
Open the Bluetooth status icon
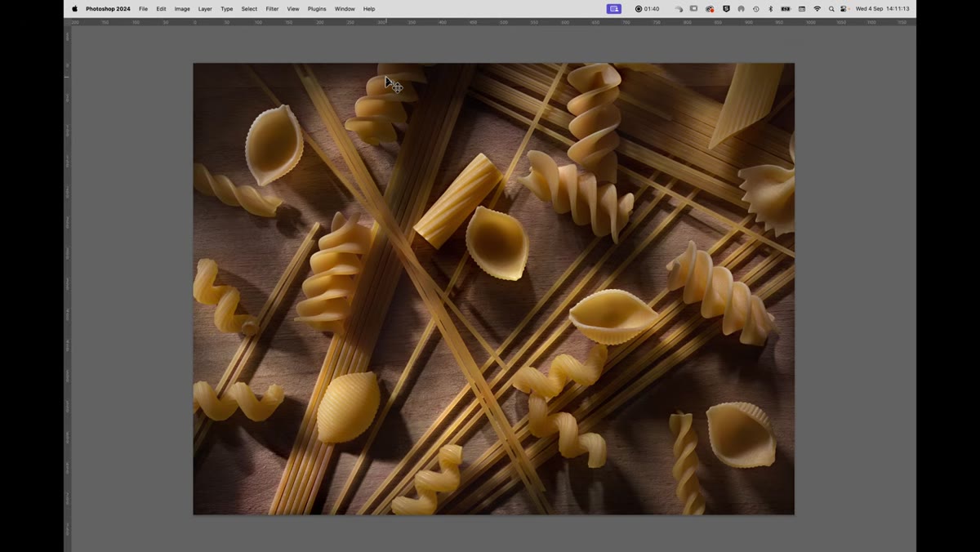point(771,9)
